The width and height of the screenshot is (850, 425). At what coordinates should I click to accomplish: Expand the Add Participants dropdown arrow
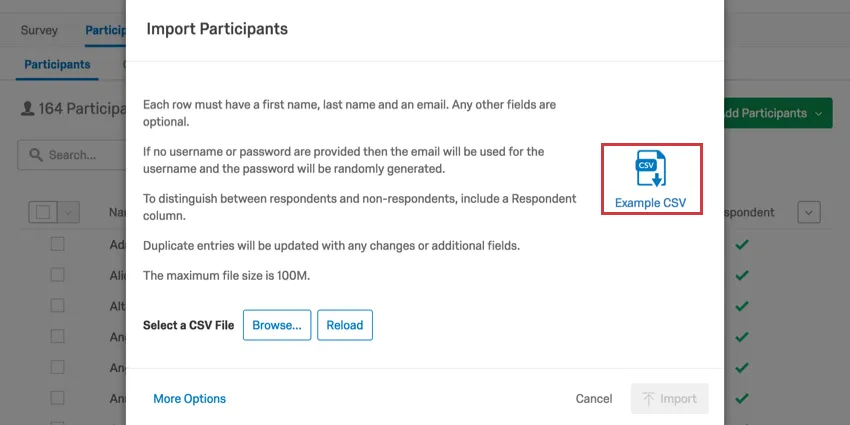click(819, 113)
